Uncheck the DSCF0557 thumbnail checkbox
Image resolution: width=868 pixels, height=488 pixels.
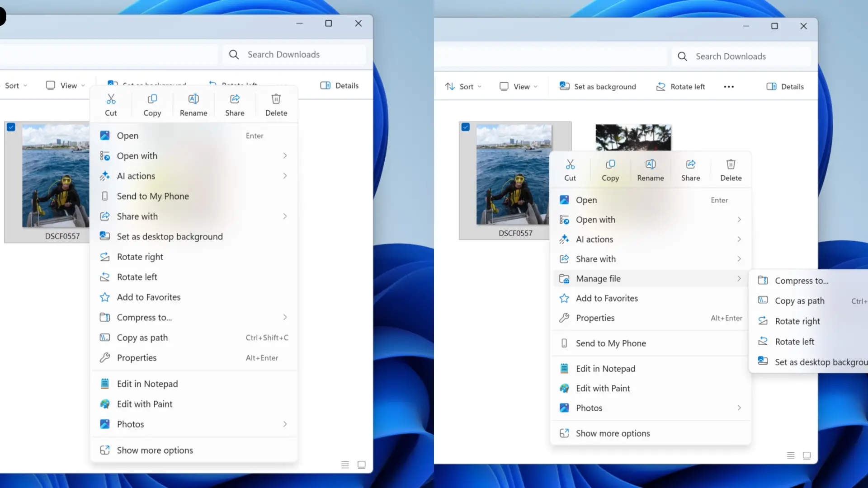(x=465, y=127)
